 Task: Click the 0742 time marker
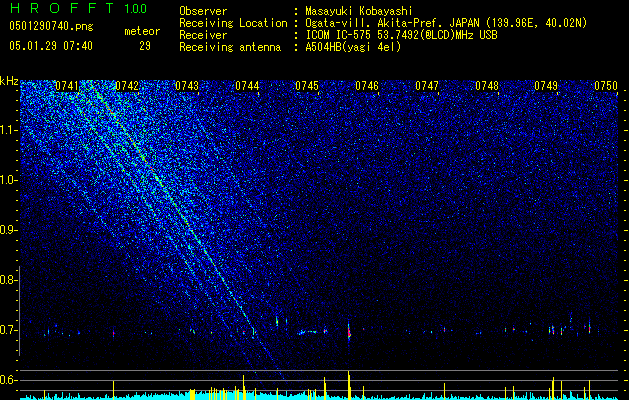pyautogui.click(x=127, y=86)
